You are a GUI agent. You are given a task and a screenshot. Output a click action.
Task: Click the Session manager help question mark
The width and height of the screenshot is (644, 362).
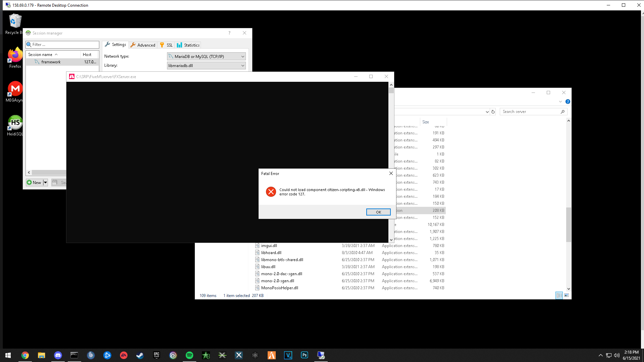pos(229,33)
